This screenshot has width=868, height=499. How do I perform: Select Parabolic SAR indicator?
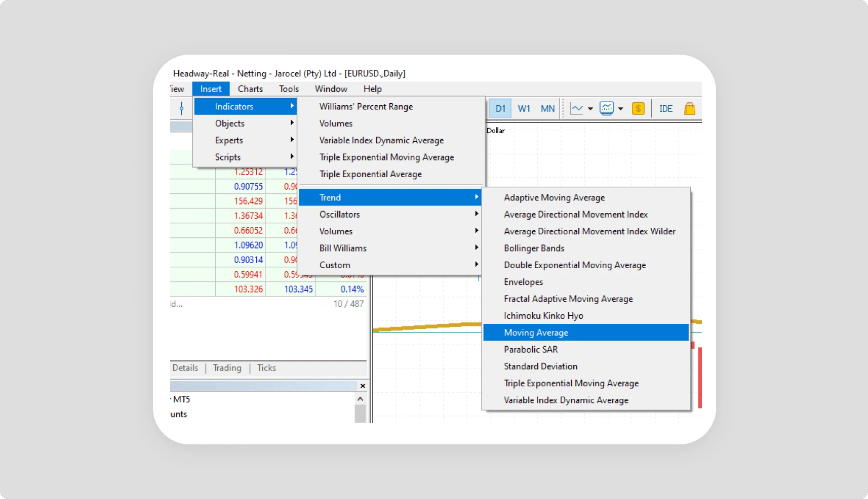click(x=586, y=349)
